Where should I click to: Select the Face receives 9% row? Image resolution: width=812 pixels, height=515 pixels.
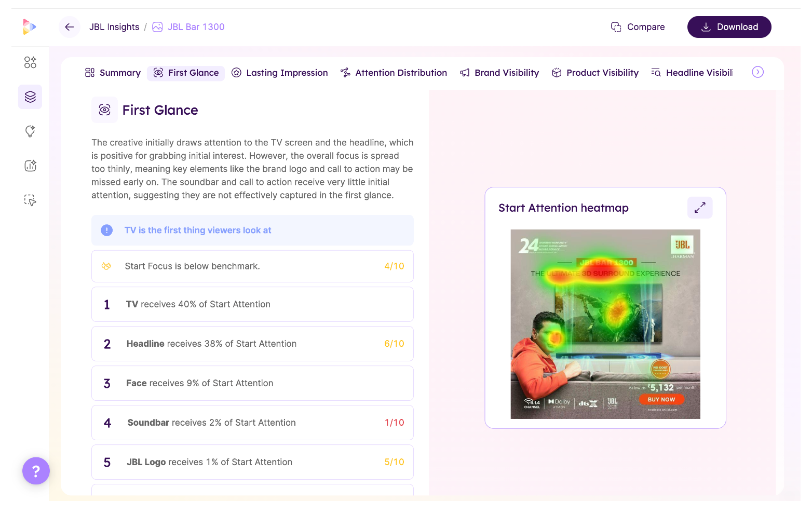click(252, 383)
